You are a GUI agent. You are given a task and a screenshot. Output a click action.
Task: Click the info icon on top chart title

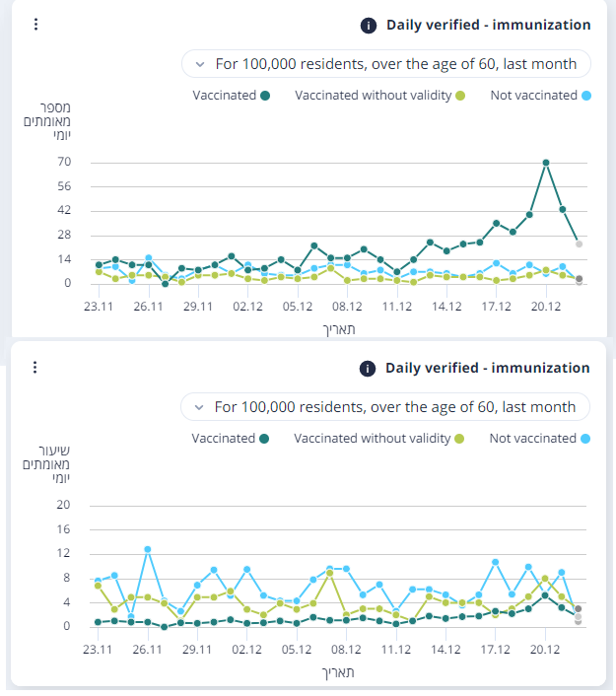click(370, 26)
